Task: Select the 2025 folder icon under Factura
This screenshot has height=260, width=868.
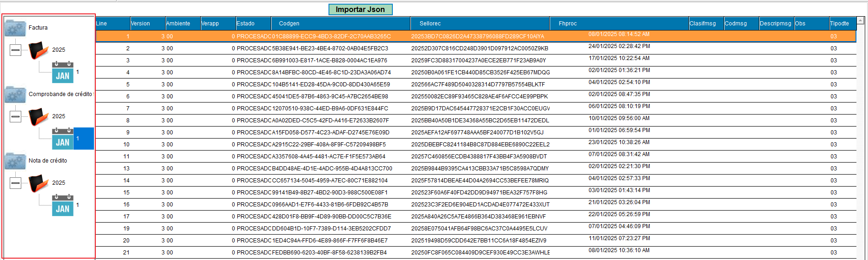Action: (39, 50)
